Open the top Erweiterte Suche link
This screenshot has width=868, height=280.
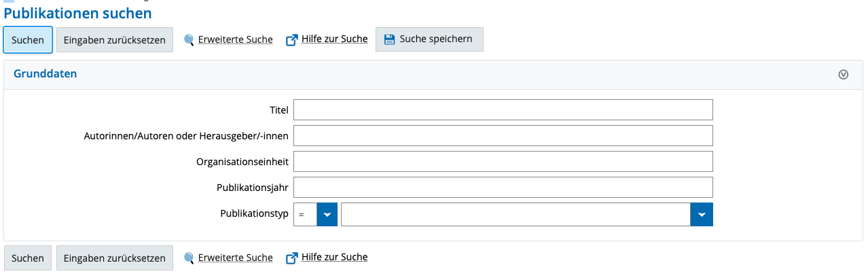click(235, 39)
